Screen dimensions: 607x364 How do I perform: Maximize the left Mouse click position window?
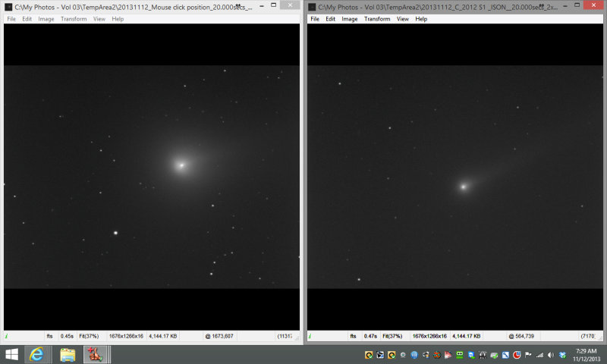pyautogui.click(x=273, y=5)
